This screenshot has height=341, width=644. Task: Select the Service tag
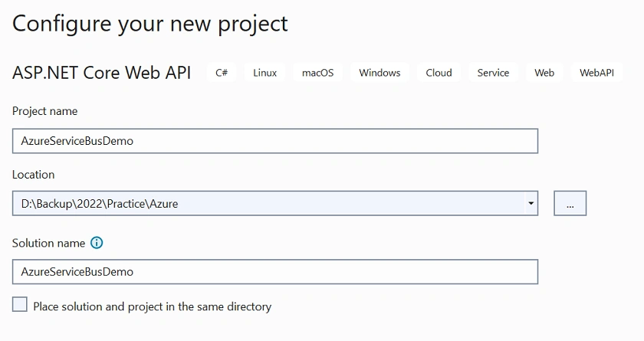tap(493, 73)
